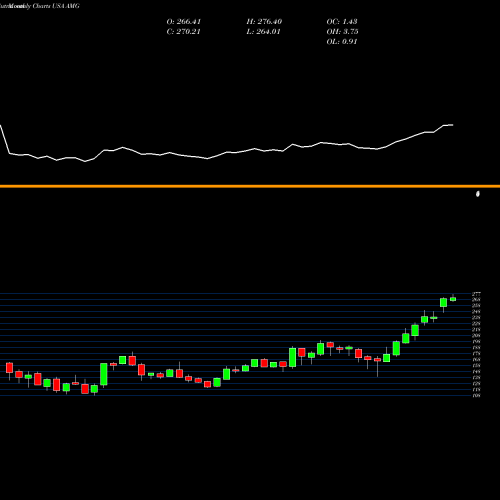Image resolution: width=500 pixels, height=500 pixels.
Task: Click the OL: 0.91 value
Action: click(342, 42)
